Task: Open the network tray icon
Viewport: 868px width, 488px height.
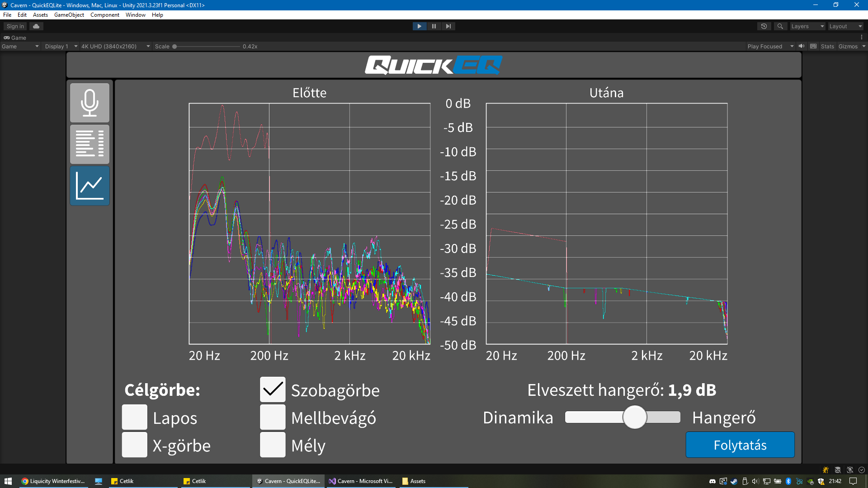Action: (x=767, y=481)
